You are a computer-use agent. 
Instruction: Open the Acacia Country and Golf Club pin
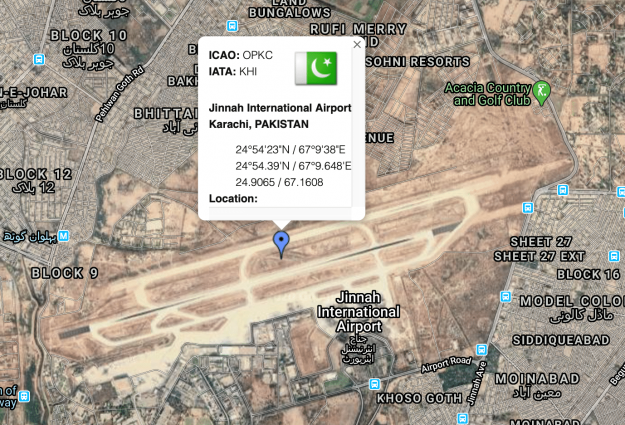tap(541, 93)
